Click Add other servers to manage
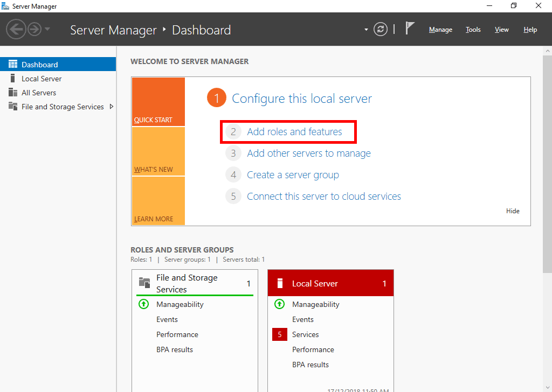Viewport: 552px width, 392px height. pyautogui.click(x=308, y=153)
